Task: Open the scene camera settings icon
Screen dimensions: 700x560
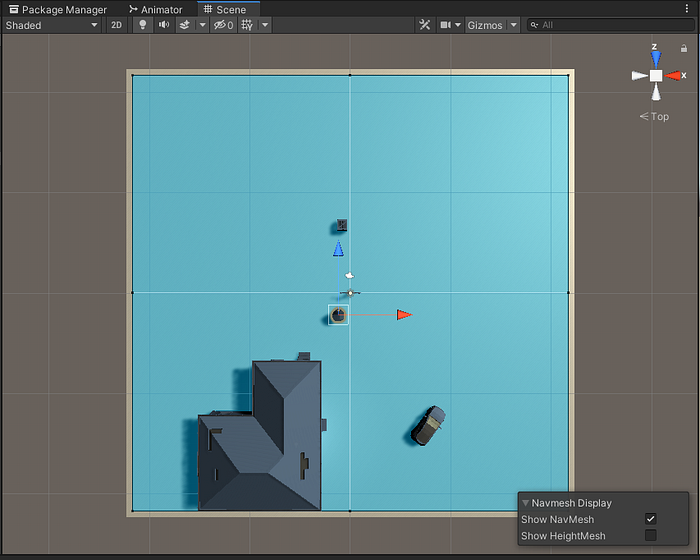Action: pos(446,25)
